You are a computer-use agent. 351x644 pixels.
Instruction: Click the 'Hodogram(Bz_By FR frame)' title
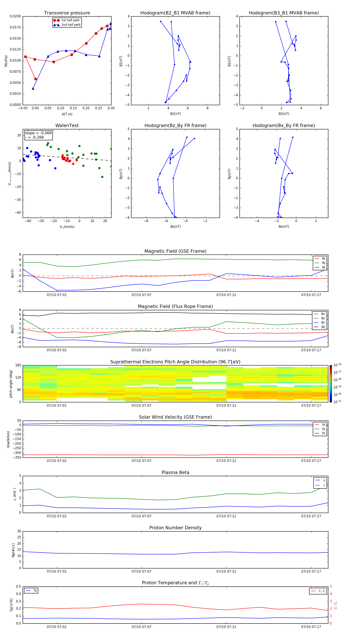[x=175, y=125]
